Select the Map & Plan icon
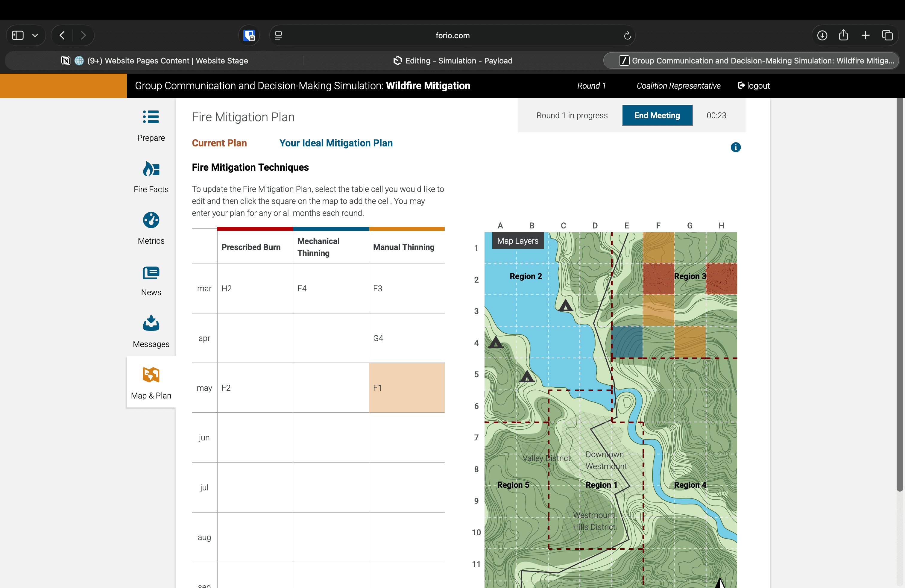This screenshot has height=588, width=905. click(x=151, y=375)
